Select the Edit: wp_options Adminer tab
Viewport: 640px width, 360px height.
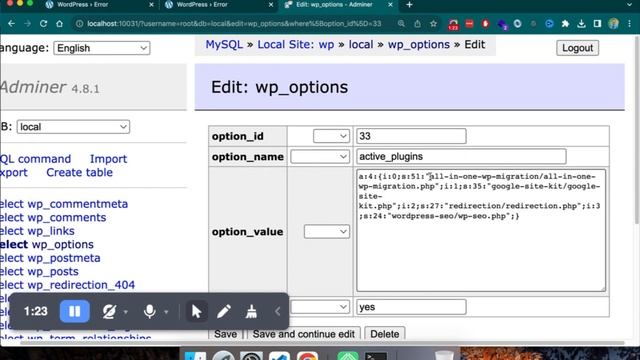click(x=333, y=4)
